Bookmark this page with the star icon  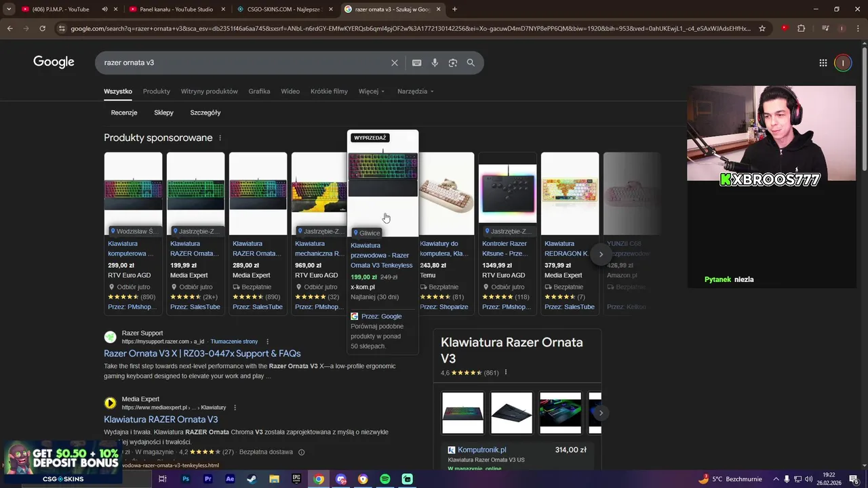coord(762,28)
